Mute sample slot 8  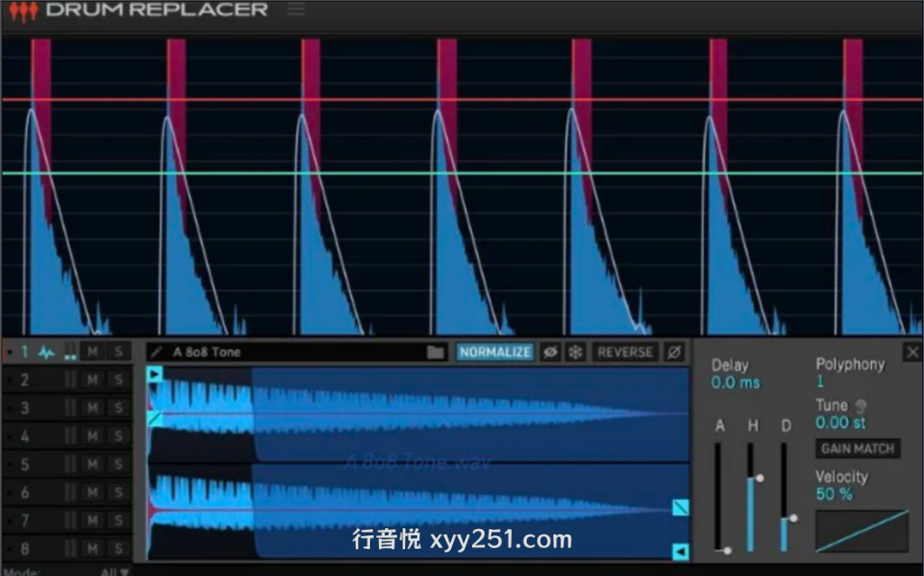(93, 549)
